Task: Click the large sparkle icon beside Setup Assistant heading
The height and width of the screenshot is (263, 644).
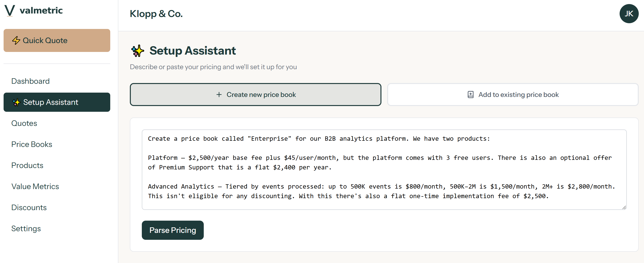Action: point(138,51)
